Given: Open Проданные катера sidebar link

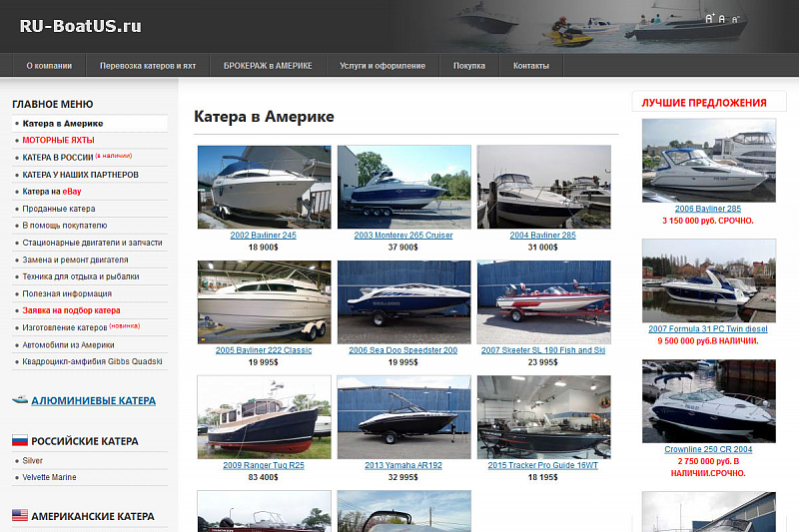Looking at the screenshot, I should 59,209.
